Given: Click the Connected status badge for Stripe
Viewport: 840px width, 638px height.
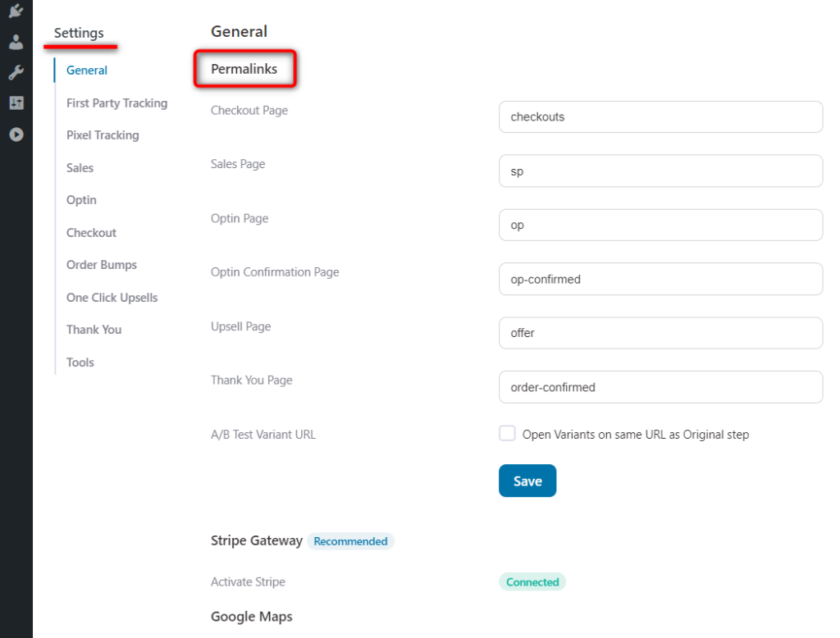Looking at the screenshot, I should pos(532,581).
